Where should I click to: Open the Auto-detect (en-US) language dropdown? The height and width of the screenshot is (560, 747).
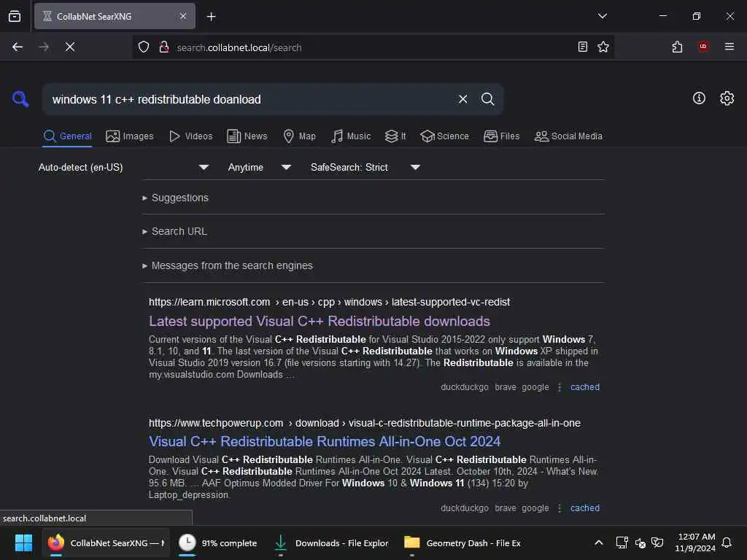123,167
